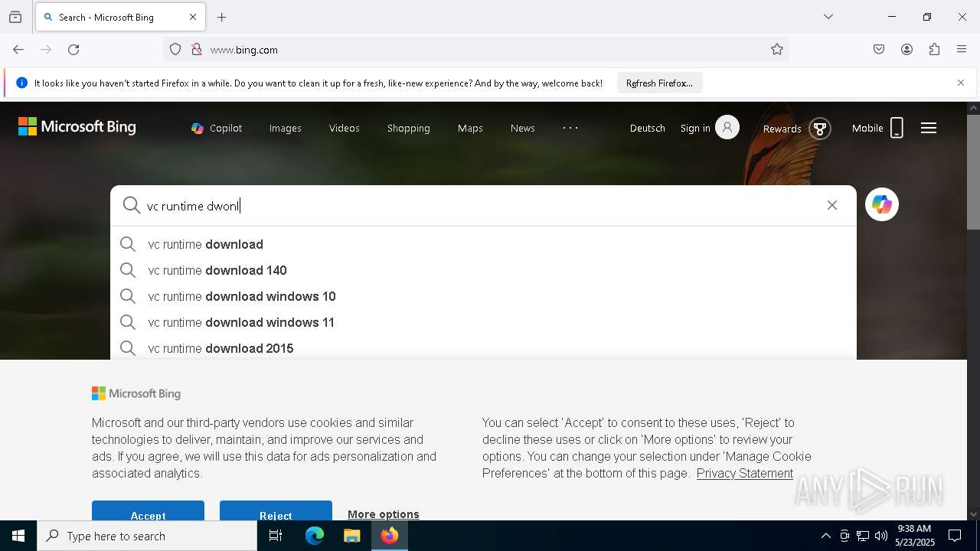Accept cookies in Bing consent banner
The height and width of the screenshot is (551, 980).
[x=148, y=510]
